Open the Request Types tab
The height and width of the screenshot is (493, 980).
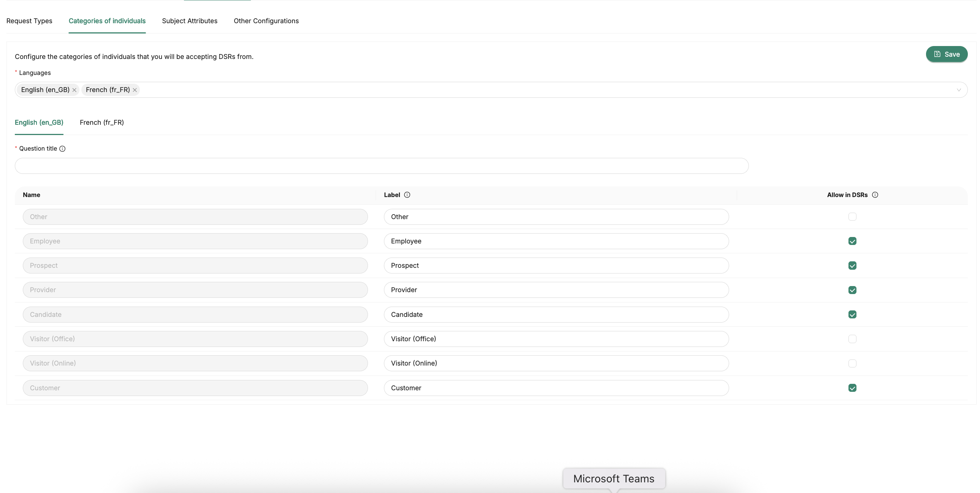(x=29, y=21)
